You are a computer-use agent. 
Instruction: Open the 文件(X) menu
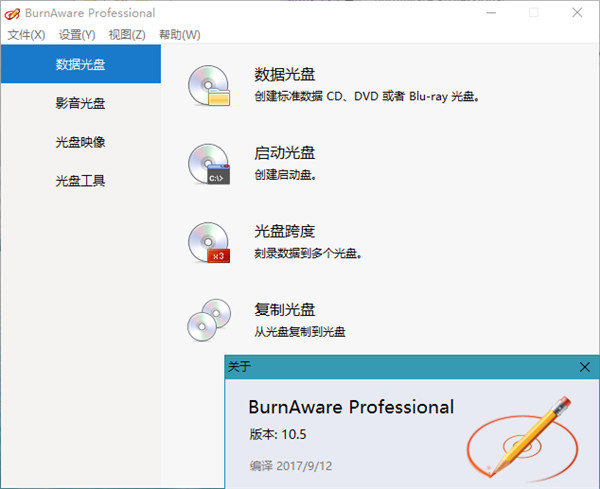click(x=26, y=35)
